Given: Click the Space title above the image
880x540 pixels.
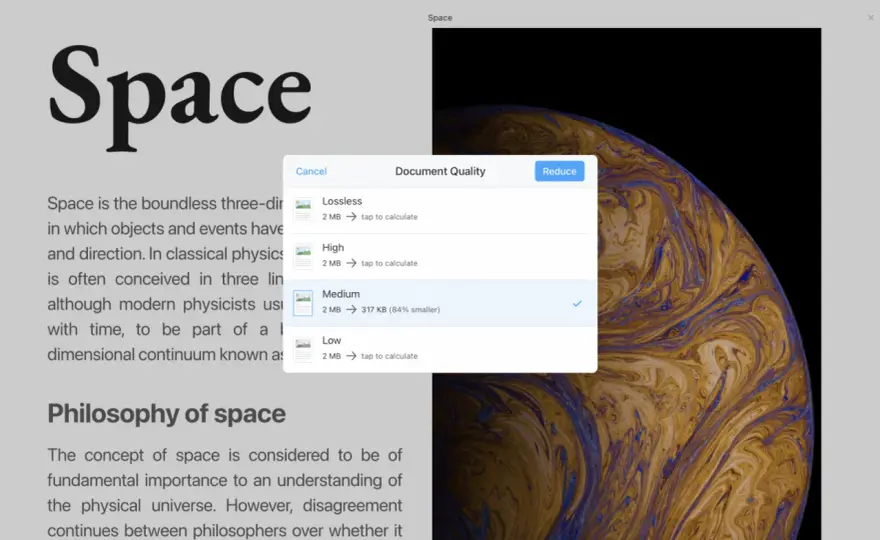Looking at the screenshot, I should 440,18.
